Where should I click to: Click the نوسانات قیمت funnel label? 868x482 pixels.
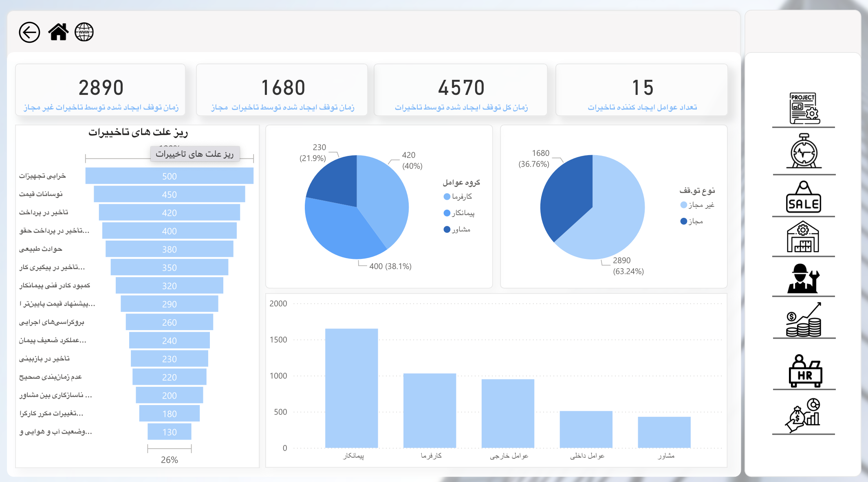[41, 194]
